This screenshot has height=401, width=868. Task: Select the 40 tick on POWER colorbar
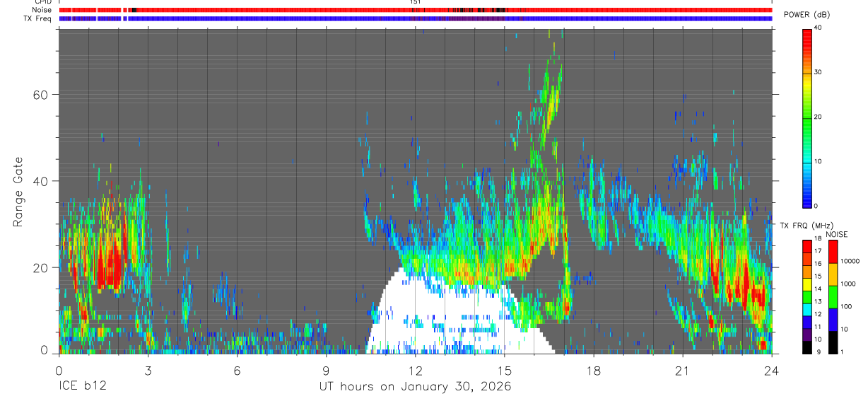click(819, 28)
